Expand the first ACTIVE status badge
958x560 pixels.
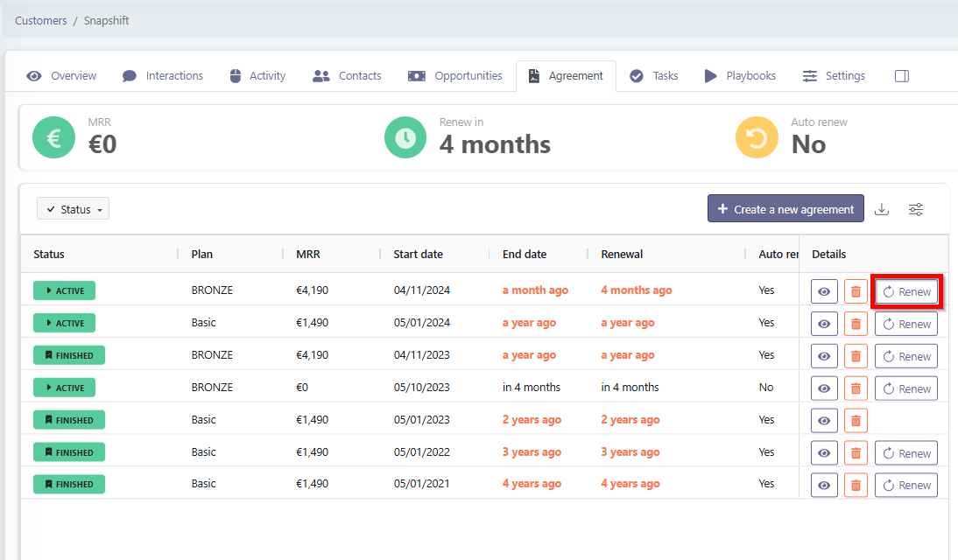pyautogui.click(x=64, y=290)
